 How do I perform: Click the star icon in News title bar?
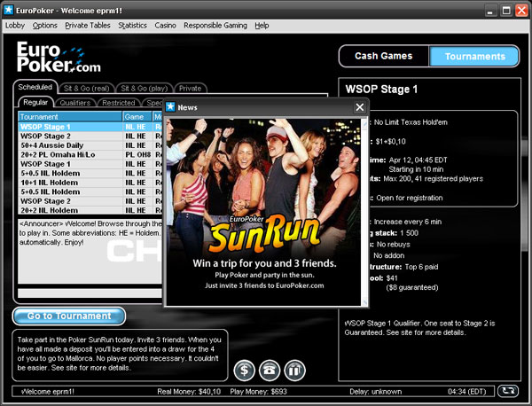tap(170, 107)
